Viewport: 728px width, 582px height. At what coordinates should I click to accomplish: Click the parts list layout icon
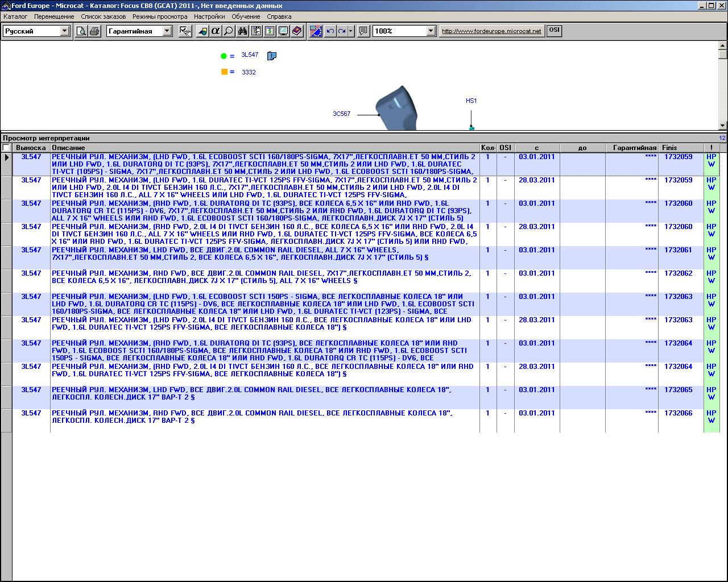pos(256,31)
